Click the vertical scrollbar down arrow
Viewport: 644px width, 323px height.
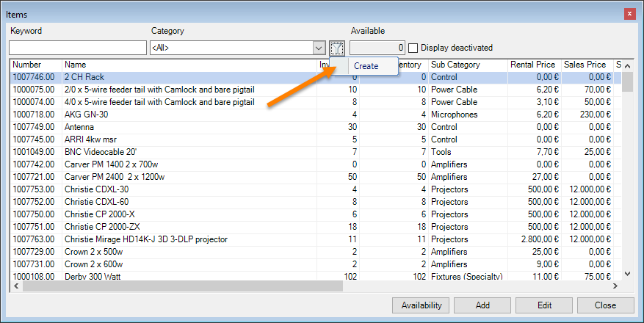[627, 273]
